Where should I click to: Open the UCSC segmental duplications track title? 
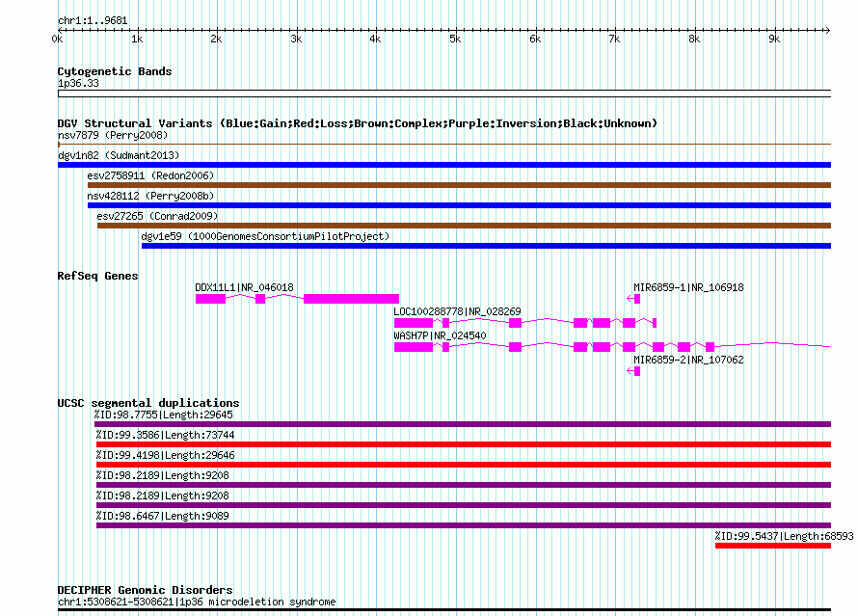[x=148, y=403]
